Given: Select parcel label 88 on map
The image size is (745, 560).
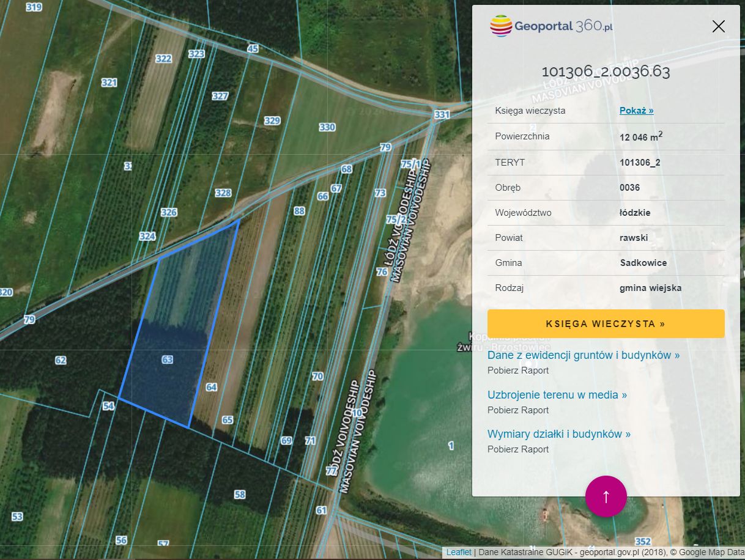Looking at the screenshot, I should [299, 211].
